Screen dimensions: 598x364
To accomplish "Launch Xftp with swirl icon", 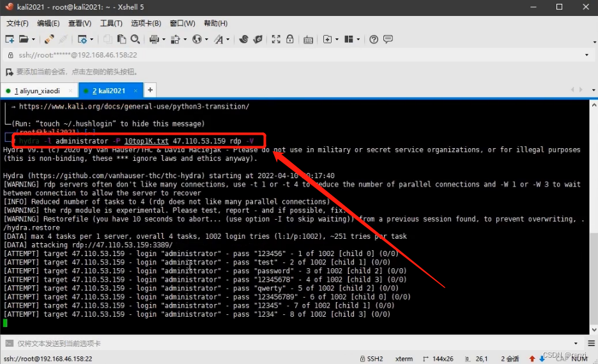I will point(243,39).
